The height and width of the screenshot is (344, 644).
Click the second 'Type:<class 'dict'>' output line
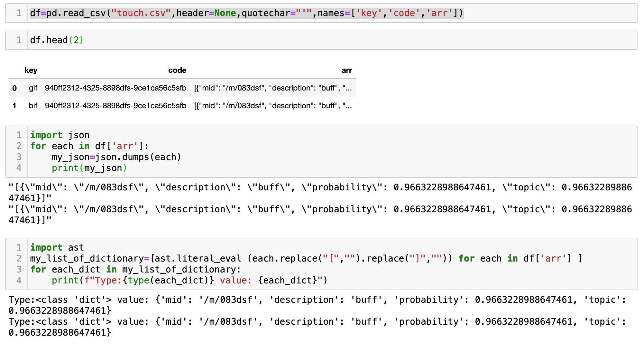(317, 327)
